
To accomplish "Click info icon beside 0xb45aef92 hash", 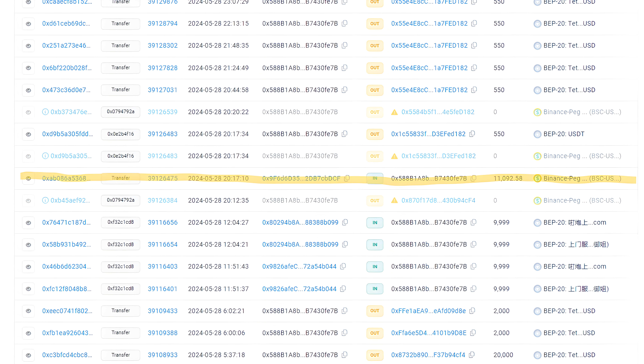I will pos(45,200).
